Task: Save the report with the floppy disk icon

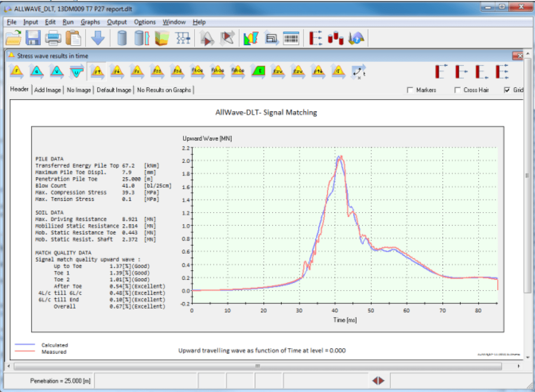Action: coord(34,38)
